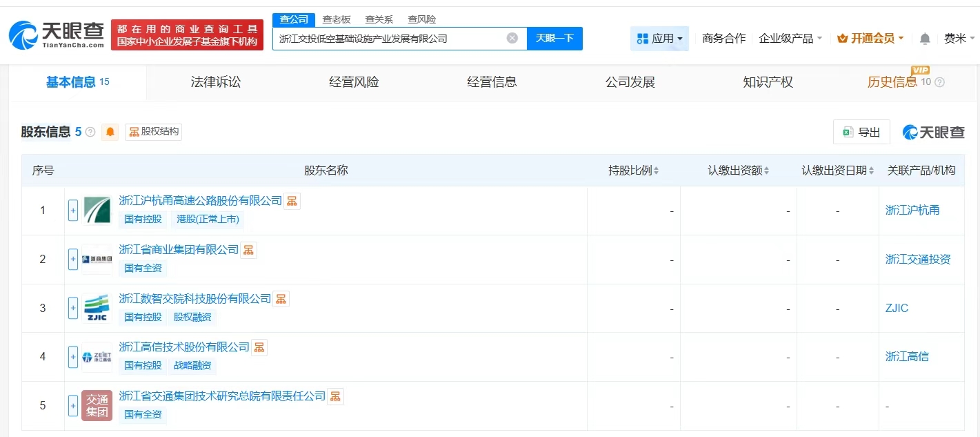
Task: Select the 历史信息 VIP tab
Action: point(892,82)
